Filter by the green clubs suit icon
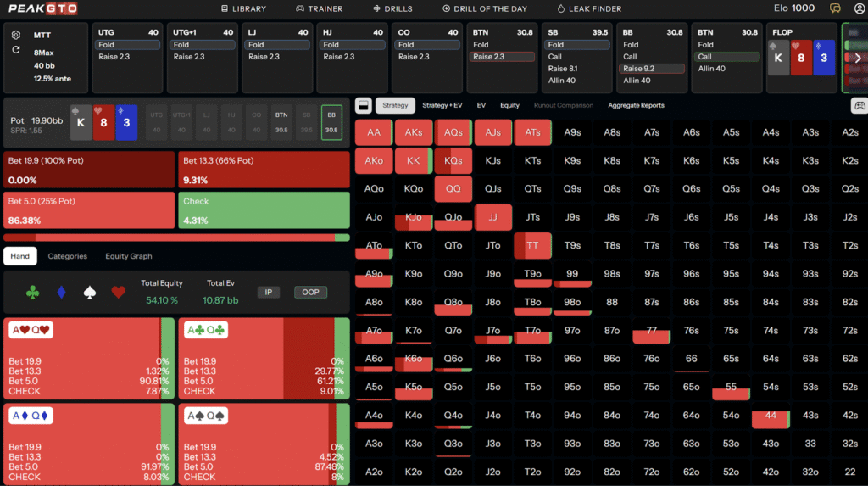 point(33,293)
